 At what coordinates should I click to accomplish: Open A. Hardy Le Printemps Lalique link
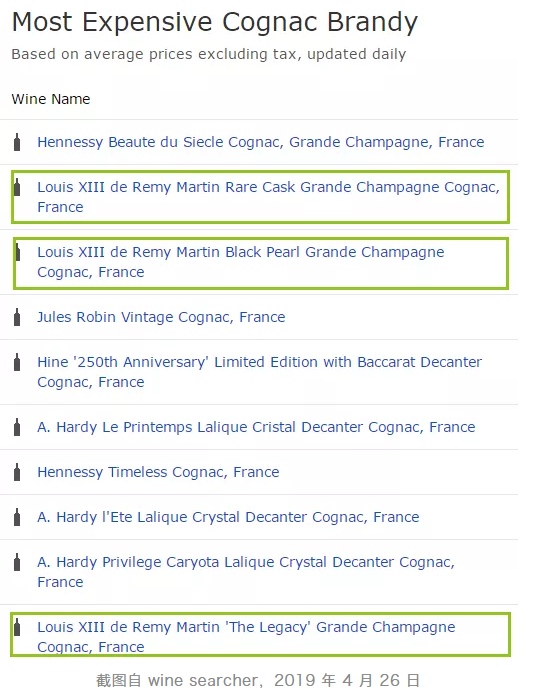pyautogui.click(x=256, y=427)
